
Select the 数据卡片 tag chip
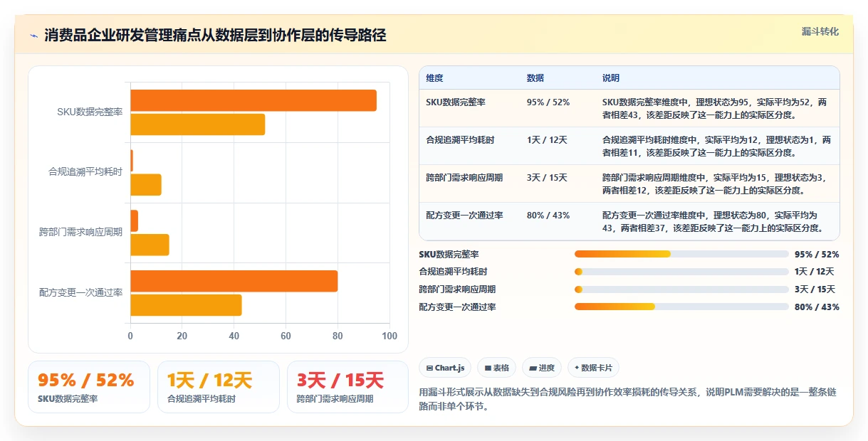coord(593,368)
